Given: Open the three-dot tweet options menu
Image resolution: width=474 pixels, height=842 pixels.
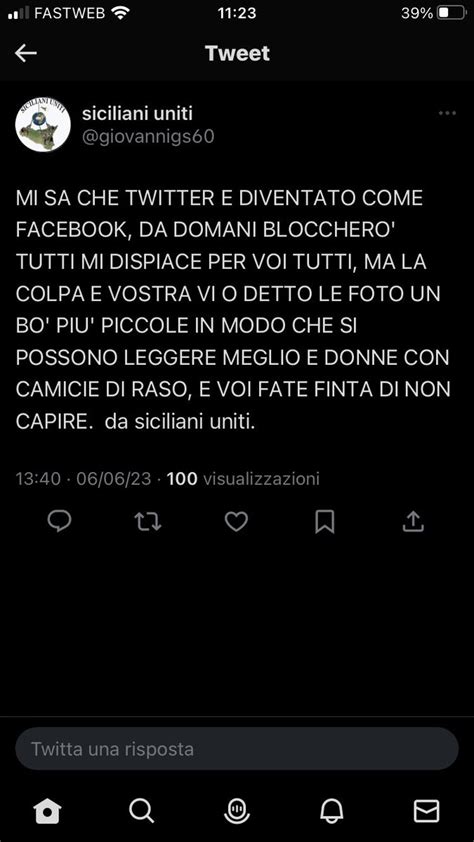Looking at the screenshot, I should (x=447, y=113).
